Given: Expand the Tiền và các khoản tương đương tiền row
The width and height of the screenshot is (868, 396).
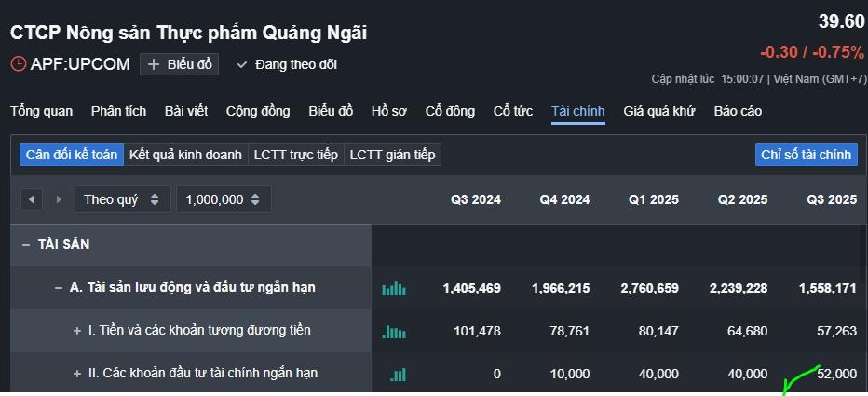Looking at the screenshot, I should click(x=77, y=331).
